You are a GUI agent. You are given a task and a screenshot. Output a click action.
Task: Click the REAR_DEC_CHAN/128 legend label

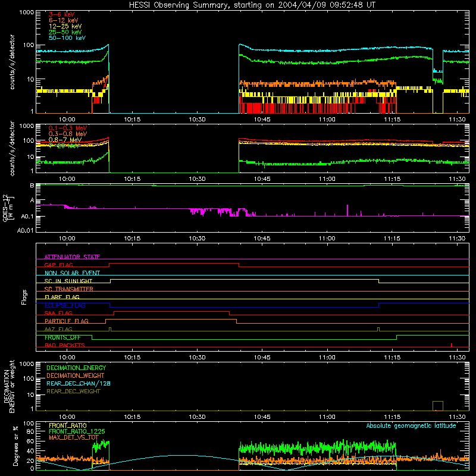[x=79, y=383]
